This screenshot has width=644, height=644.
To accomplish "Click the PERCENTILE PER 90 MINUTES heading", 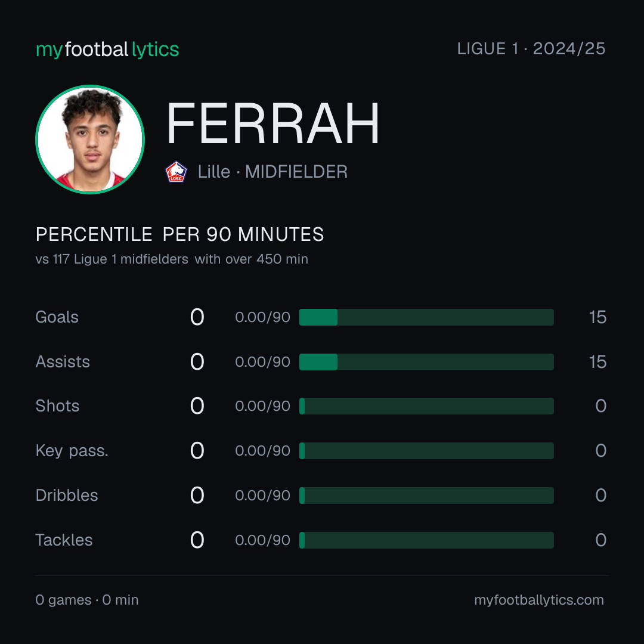I will (x=180, y=234).
